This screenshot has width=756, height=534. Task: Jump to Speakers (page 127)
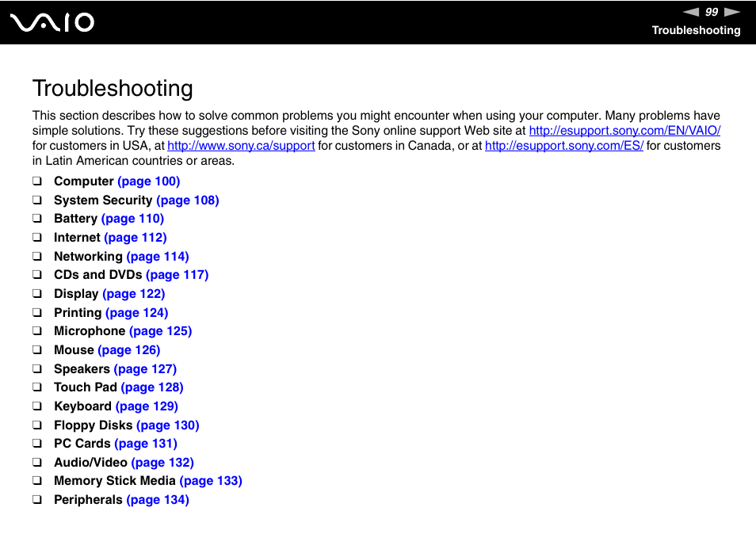point(145,369)
